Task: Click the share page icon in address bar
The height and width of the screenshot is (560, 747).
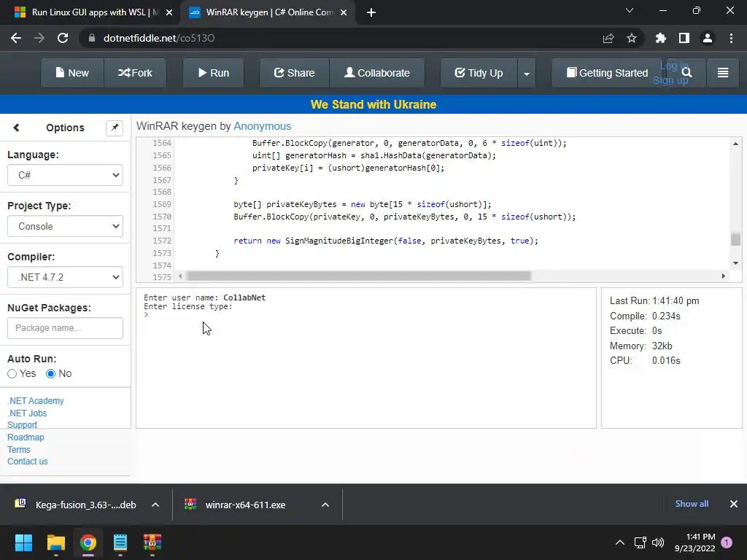Action: (x=608, y=38)
